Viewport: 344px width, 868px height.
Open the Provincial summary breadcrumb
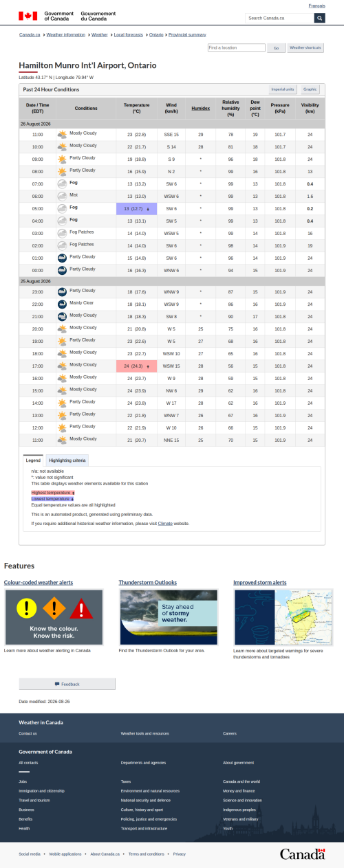pos(187,34)
